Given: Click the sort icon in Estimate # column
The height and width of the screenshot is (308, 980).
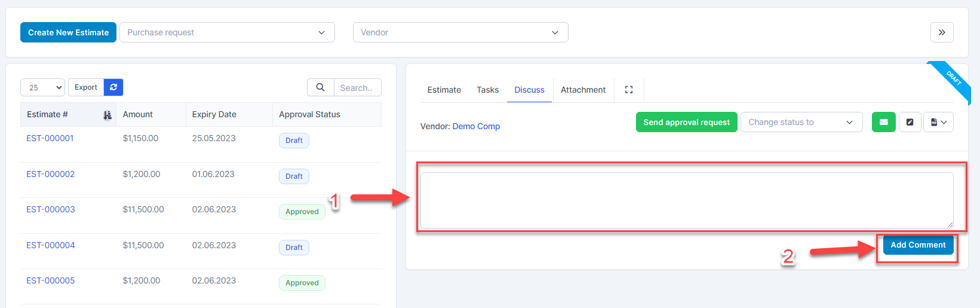Looking at the screenshot, I should [x=107, y=115].
